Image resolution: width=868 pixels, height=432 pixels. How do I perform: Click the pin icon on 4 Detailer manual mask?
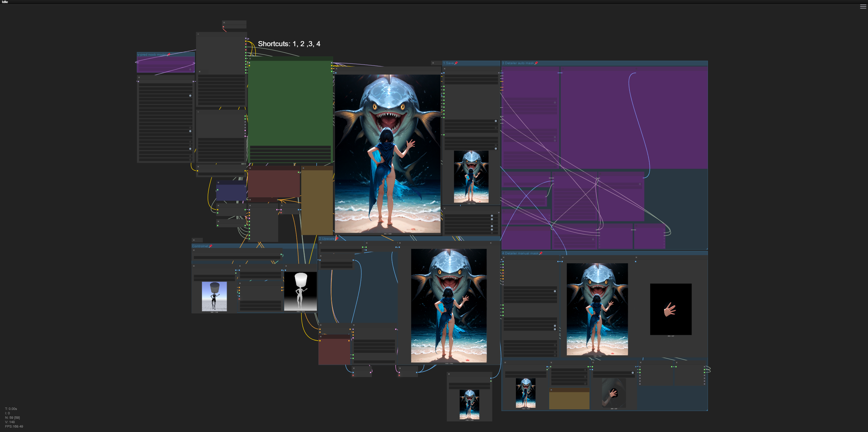[x=541, y=253]
